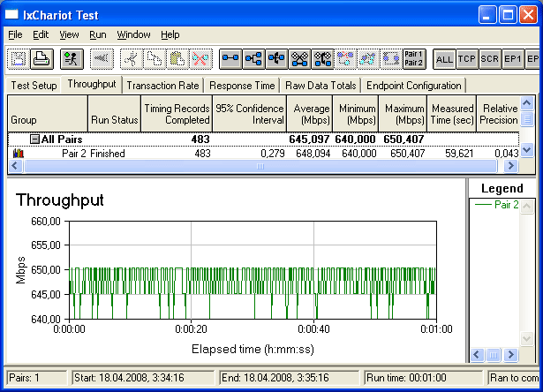Click the table's vertical scrollbar up arrow
The height and width of the screenshot is (392, 543).
(x=527, y=102)
